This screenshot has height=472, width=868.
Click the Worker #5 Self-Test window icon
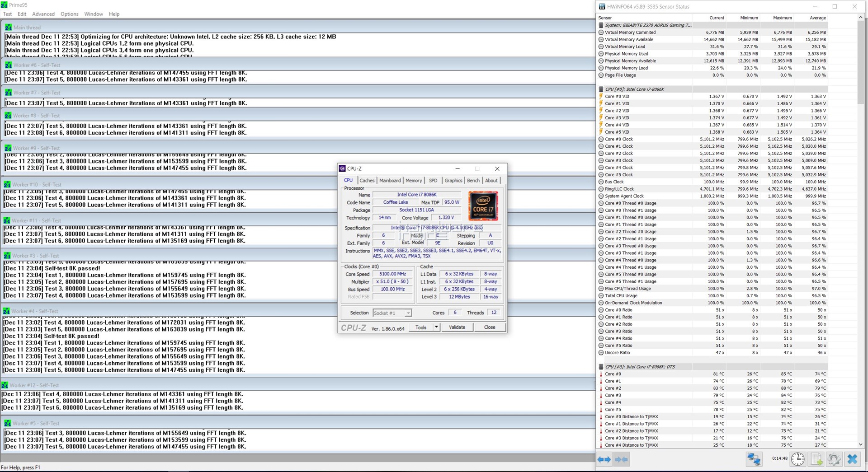click(8, 423)
